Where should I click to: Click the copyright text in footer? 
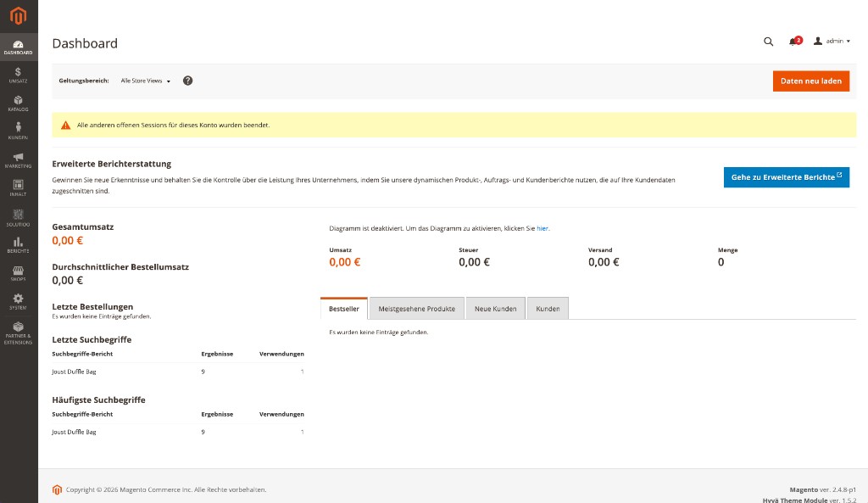point(166,489)
